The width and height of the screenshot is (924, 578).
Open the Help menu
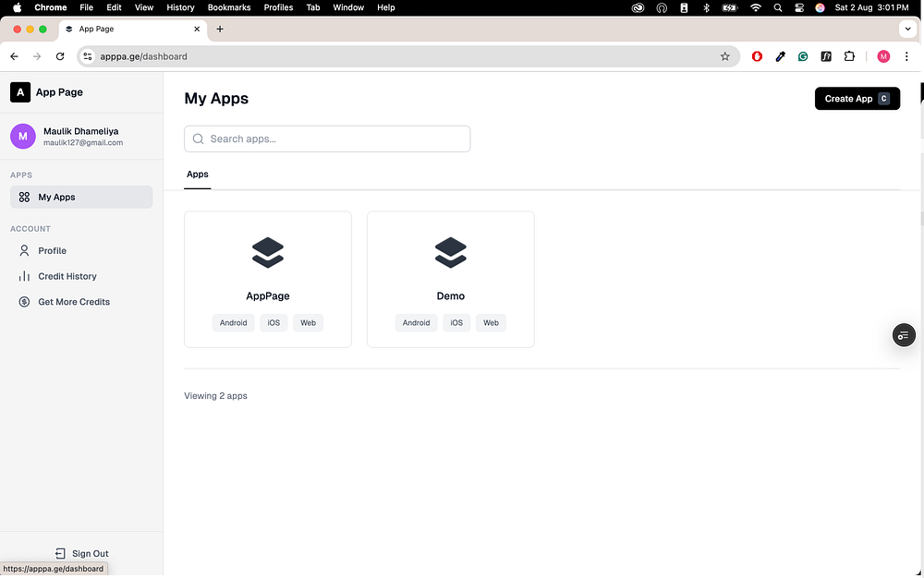[386, 7]
